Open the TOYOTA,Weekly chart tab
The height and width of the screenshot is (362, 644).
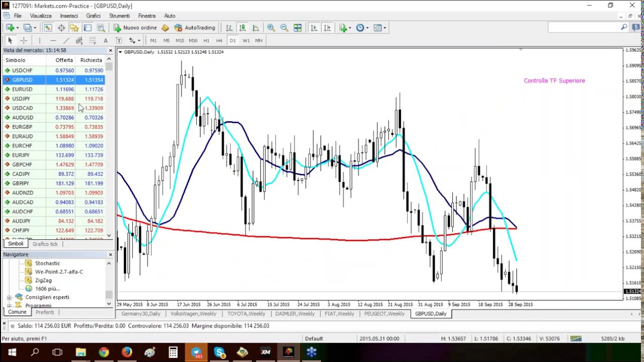(246, 314)
